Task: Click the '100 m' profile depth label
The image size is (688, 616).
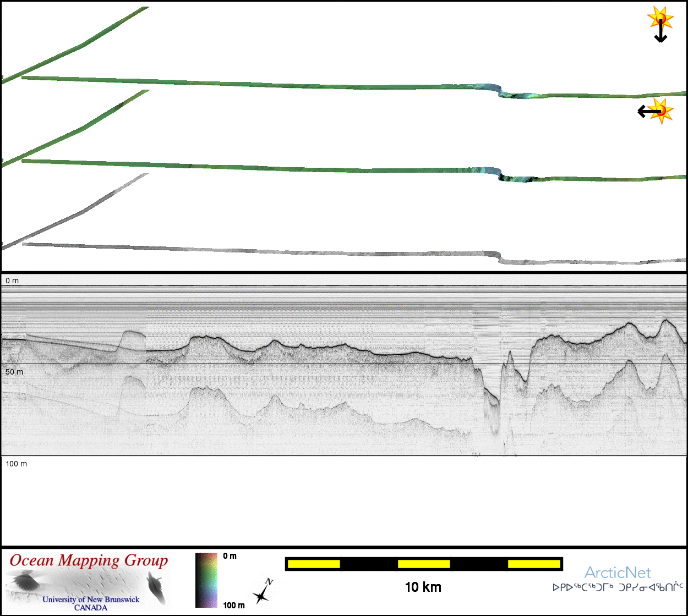Action: coord(17,464)
